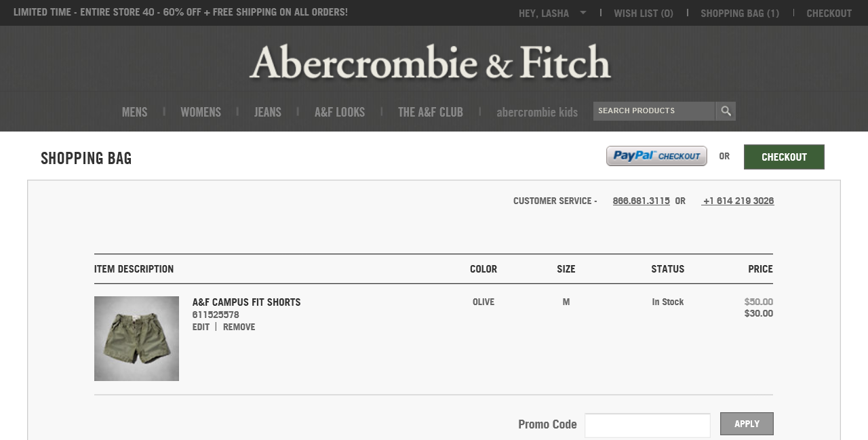Pay with the PayPal Checkout button

[656, 156]
